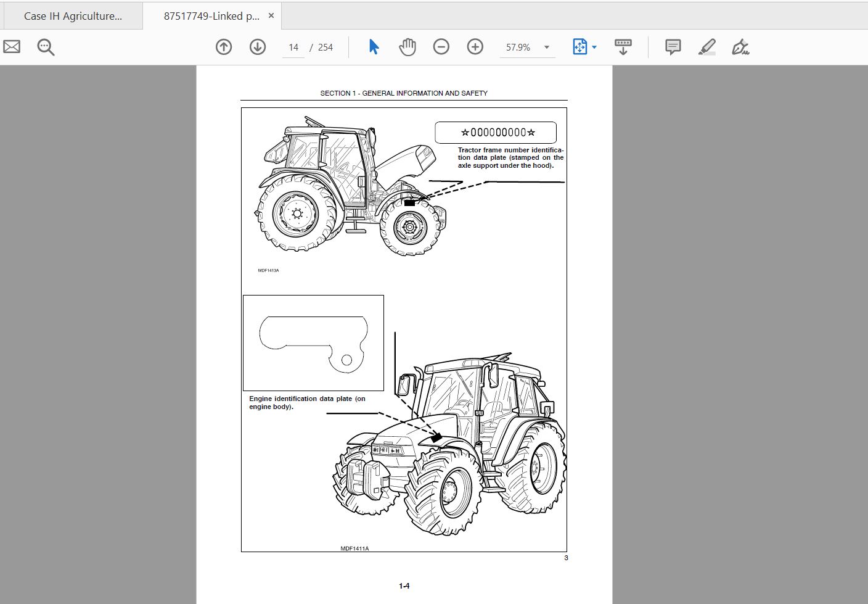The height and width of the screenshot is (604, 868).
Task: Open the sign document pen tool
Action: (740, 47)
